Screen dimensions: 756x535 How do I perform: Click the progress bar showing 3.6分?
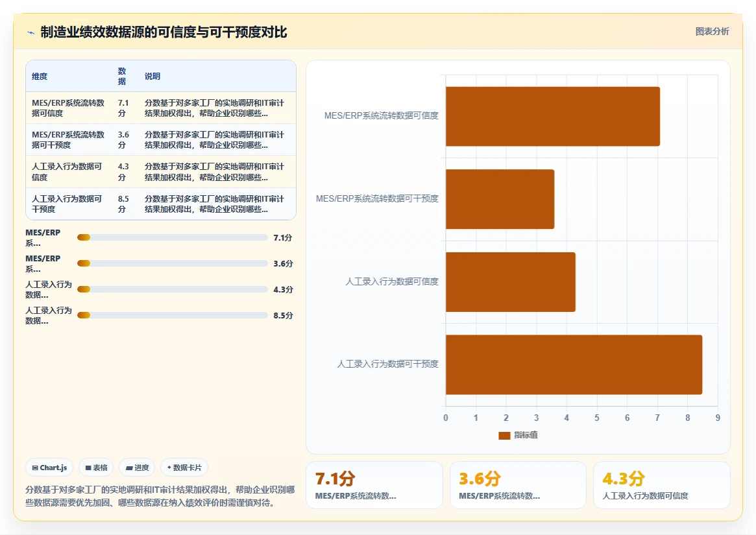click(172, 263)
